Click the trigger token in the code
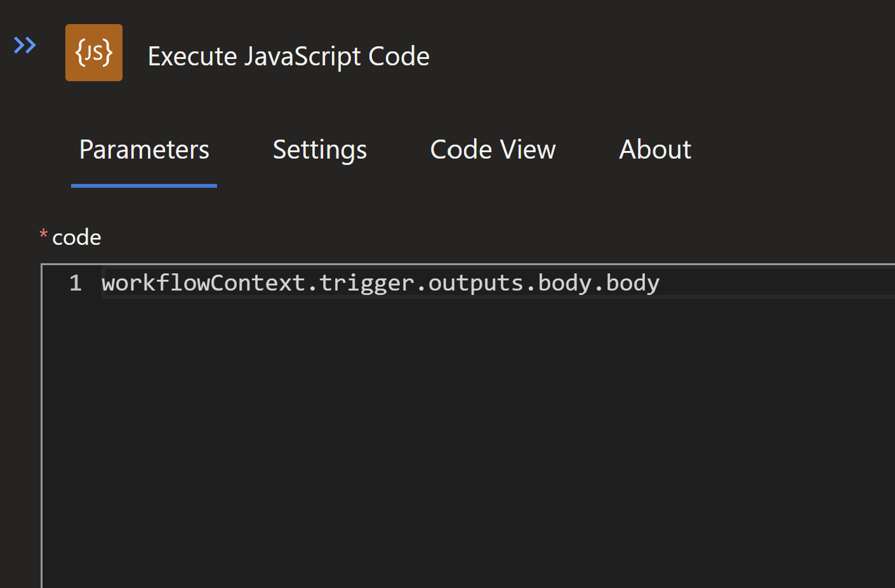The image size is (895, 588). 366,283
